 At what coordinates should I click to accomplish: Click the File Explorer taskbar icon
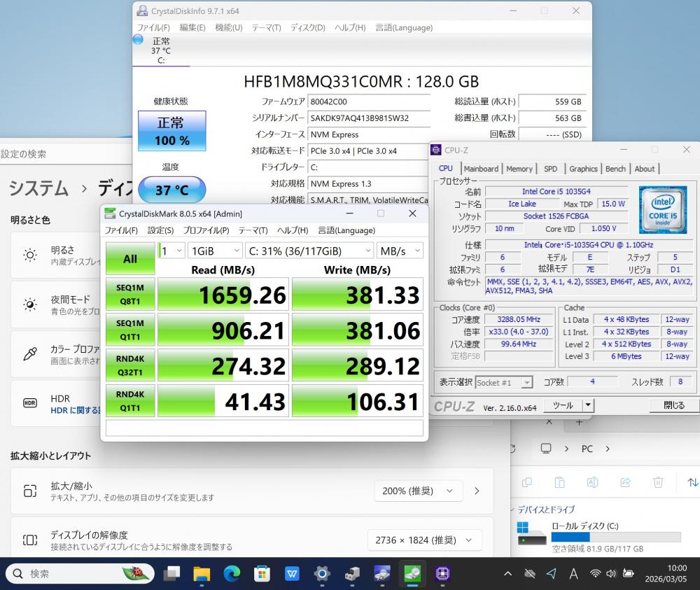click(x=202, y=574)
